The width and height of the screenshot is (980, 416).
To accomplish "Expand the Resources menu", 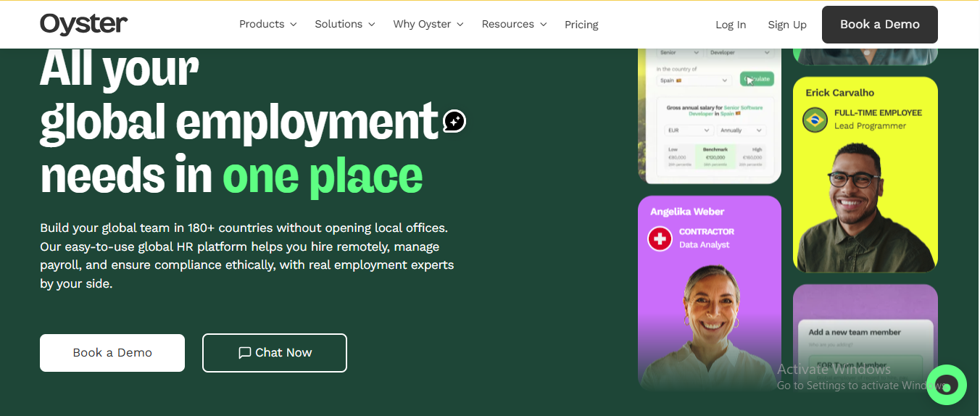I will pyautogui.click(x=515, y=24).
